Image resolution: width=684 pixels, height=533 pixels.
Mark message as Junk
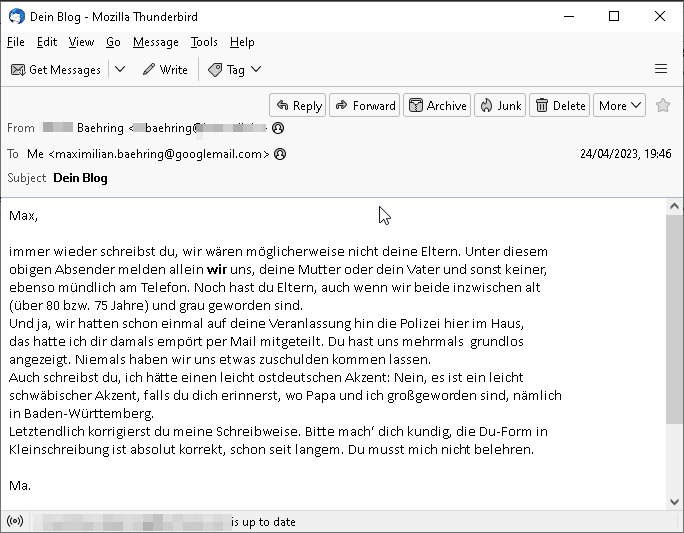(x=500, y=105)
